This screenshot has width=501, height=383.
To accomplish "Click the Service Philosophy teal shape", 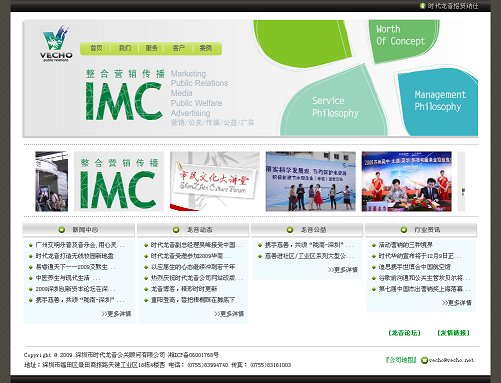I will [x=334, y=103].
